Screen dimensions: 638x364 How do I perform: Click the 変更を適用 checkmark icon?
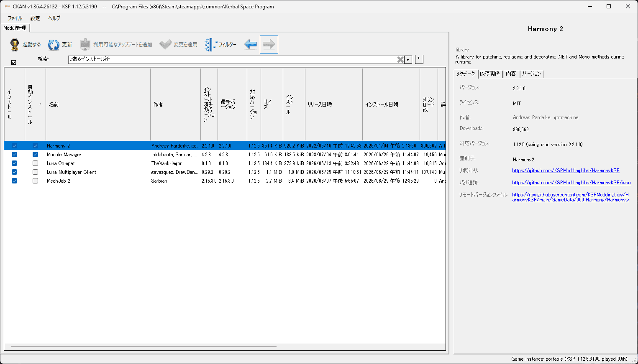tap(166, 44)
